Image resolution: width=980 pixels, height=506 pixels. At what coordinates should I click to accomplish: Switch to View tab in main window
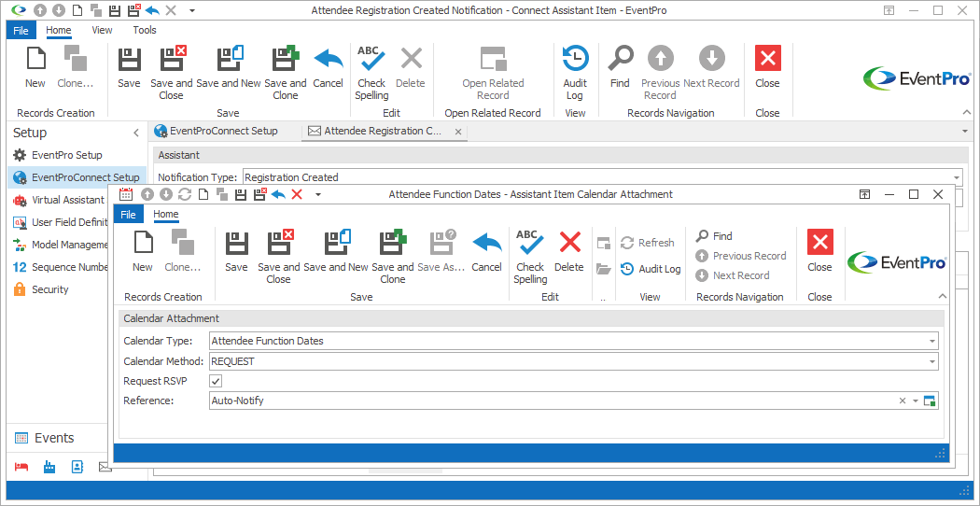click(102, 30)
